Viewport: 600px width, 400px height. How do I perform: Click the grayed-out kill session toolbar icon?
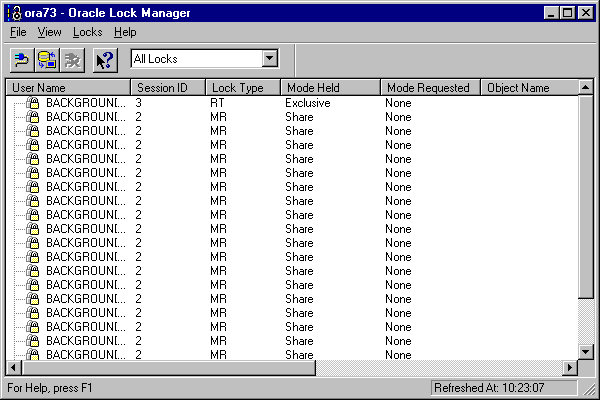72,60
